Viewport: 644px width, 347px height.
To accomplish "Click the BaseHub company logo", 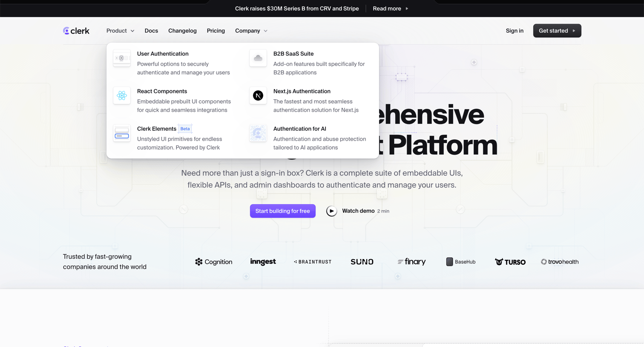I will [x=461, y=262].
